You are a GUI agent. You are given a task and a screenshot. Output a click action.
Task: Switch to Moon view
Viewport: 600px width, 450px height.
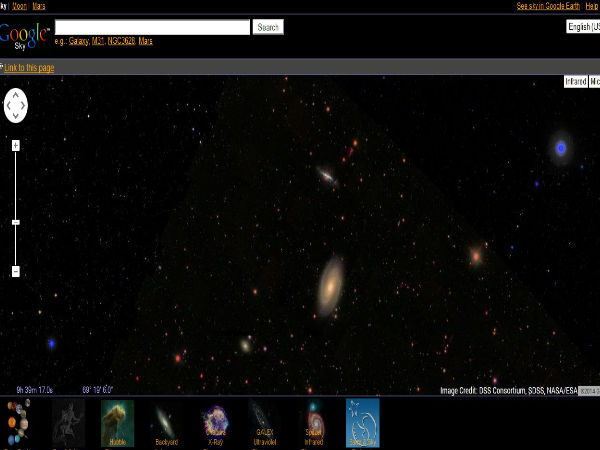(19, 6)
